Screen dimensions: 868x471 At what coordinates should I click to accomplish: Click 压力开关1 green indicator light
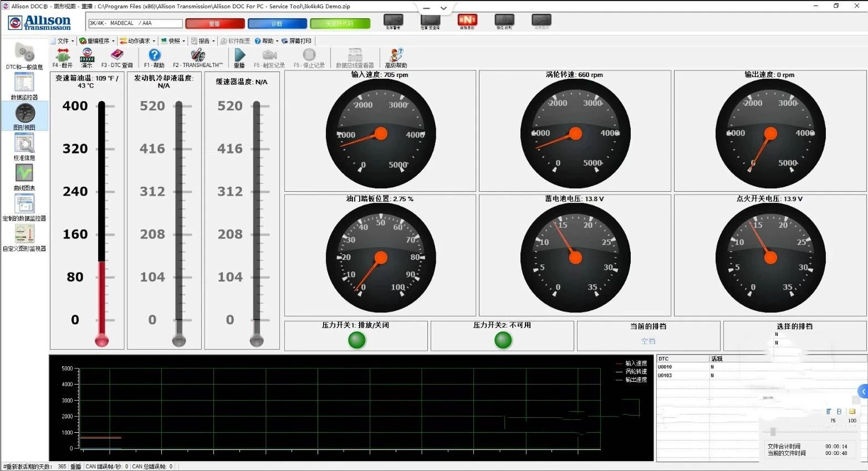click(x=357, y=340)
